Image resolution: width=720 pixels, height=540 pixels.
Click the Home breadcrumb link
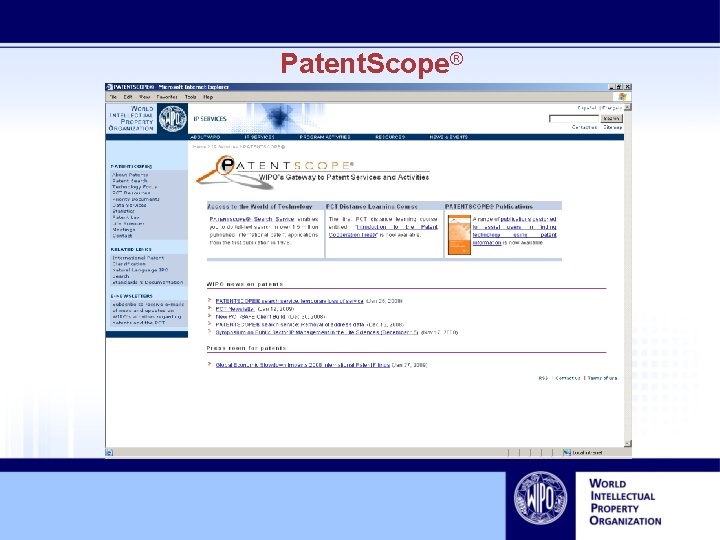tap(199, 146)
